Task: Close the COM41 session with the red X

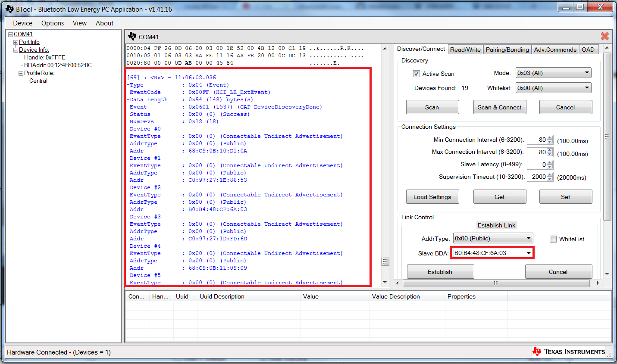Action: click(604, 36)
